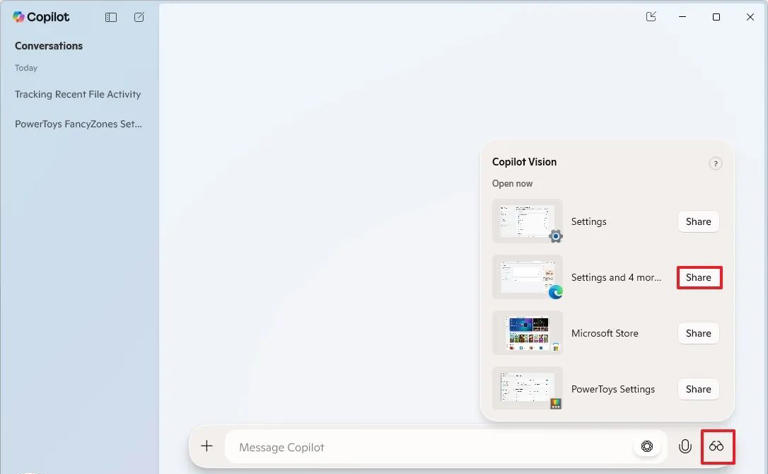
Task: Share the Microsoft Store window
Action: [x=698, y=333]
